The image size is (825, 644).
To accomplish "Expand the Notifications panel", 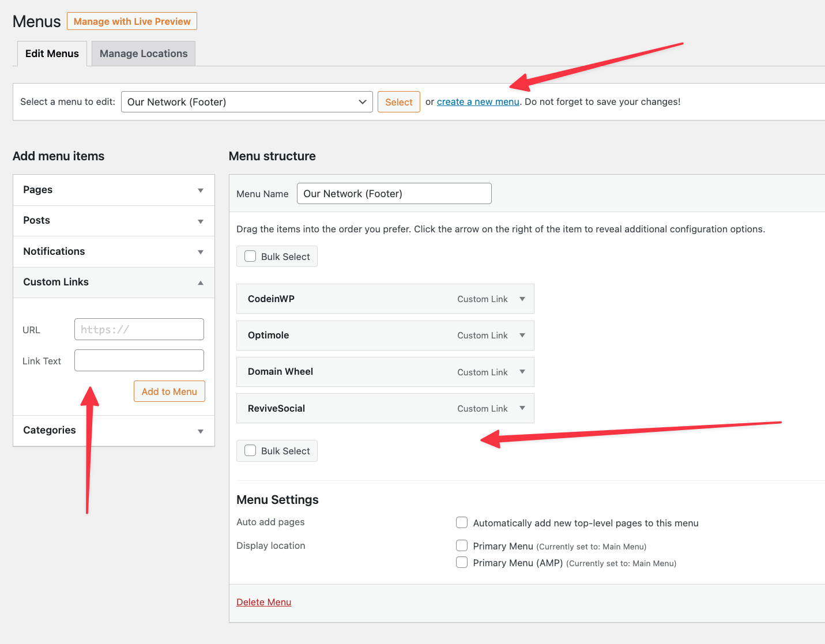I will tap(200, 252).
